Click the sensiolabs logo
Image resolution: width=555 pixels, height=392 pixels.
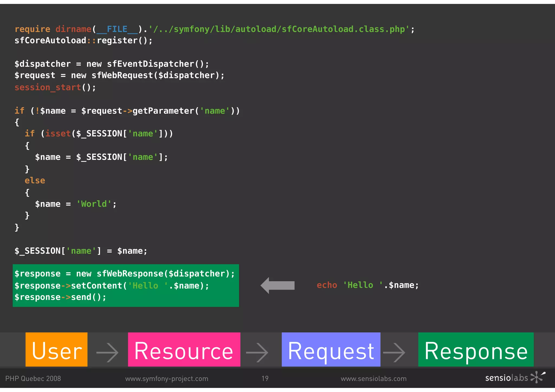pos(515,378)
